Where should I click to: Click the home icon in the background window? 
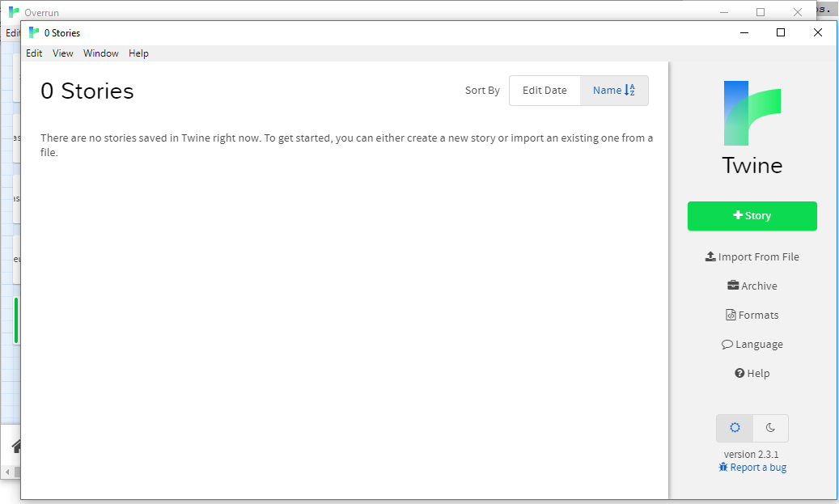tap(16, 446)
